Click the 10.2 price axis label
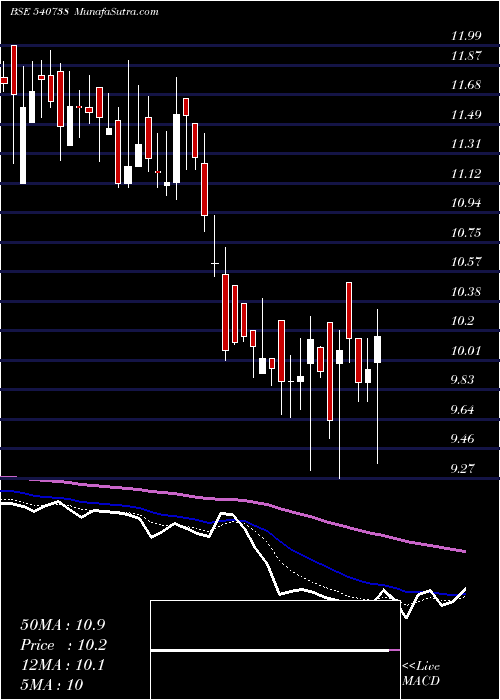Image resolution: width=500 pixels, height=700 pixels. coord(463,321)
